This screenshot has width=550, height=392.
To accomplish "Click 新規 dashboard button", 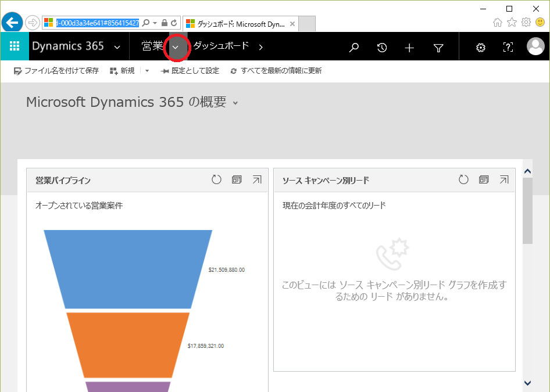I will (122, 71).
